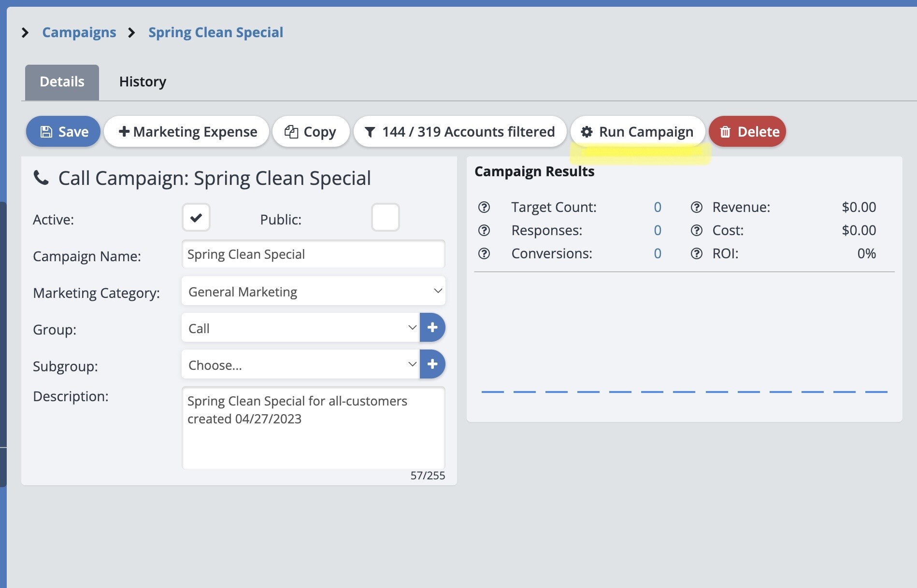Click the help icon beside Target Count
Viewport: 917px width, 588px height.
click(484, 207)
